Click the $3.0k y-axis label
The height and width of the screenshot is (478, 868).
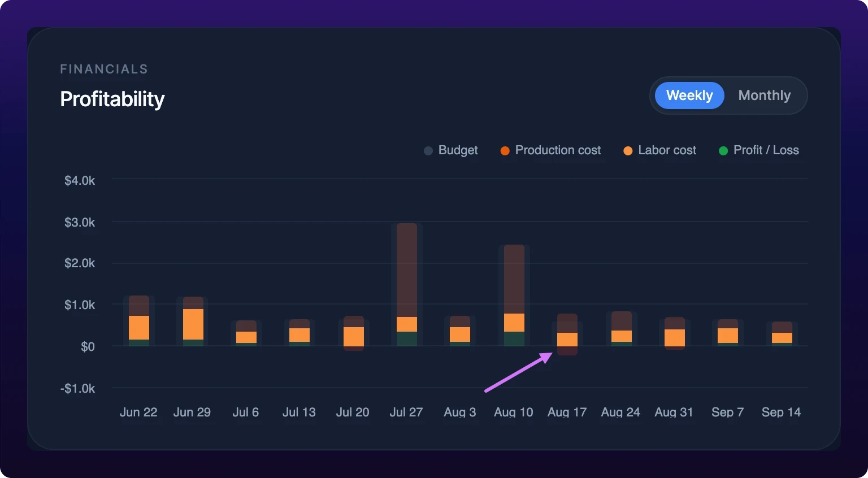tap(80, 223)
